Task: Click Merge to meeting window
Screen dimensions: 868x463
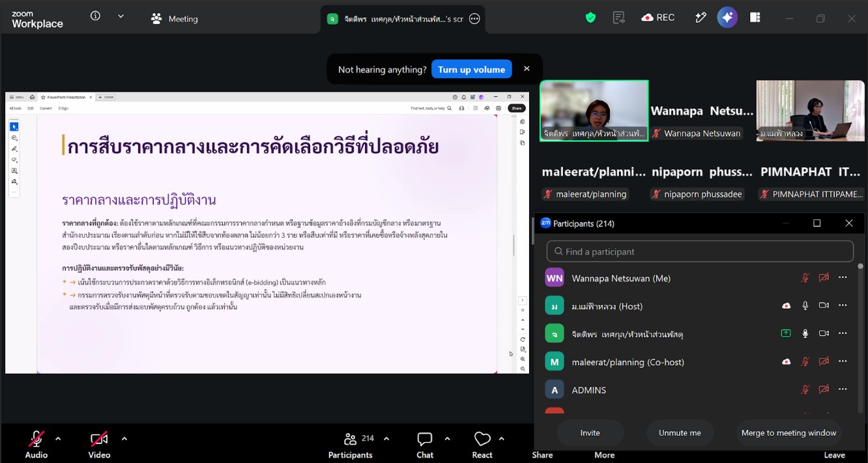Action: click(x=788, y=432)
